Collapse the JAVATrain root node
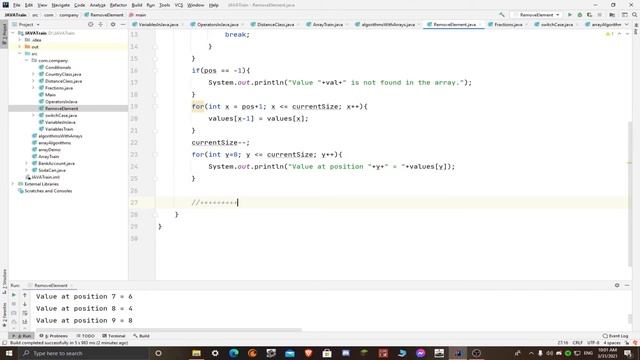The width and height of the screenshot is (640, 360). pos(13,33)
